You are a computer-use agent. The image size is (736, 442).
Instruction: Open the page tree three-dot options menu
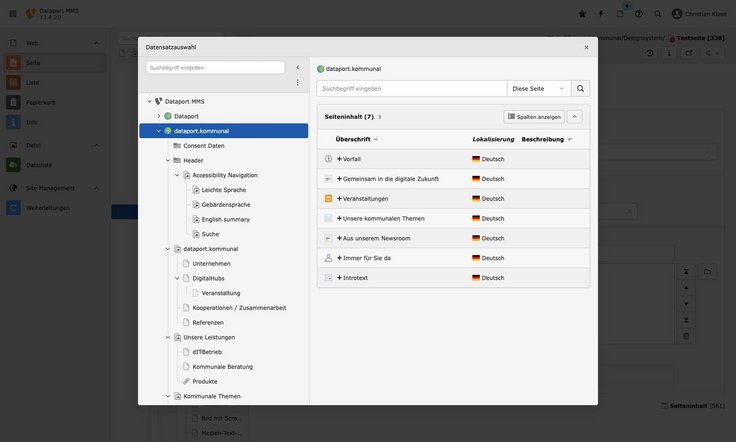(297, 82)
